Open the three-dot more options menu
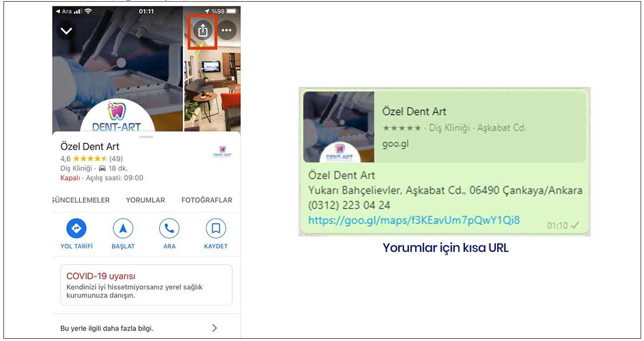644x341 pixels. [x=226, y=30]
